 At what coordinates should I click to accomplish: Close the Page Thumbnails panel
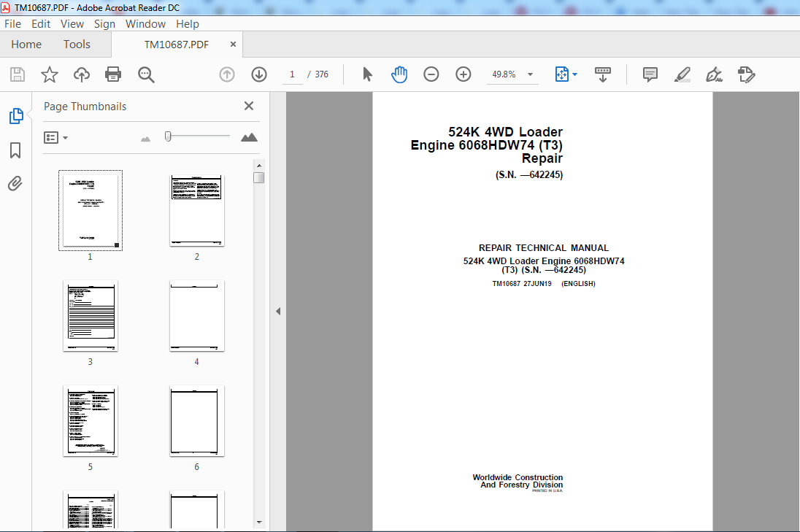coord(248,106)
